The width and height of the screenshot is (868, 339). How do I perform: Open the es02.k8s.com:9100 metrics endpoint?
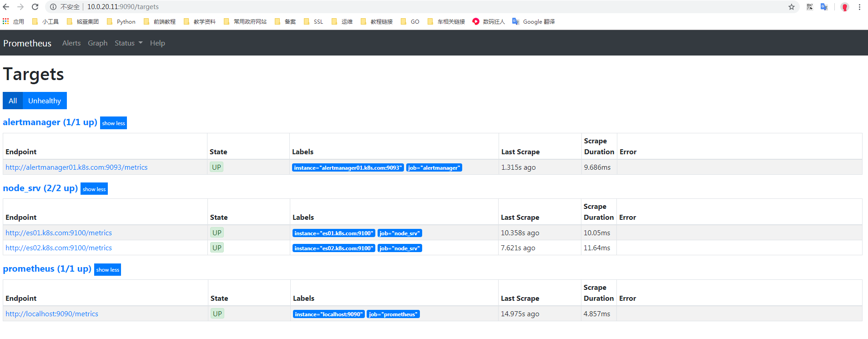(x=59, y=248)
